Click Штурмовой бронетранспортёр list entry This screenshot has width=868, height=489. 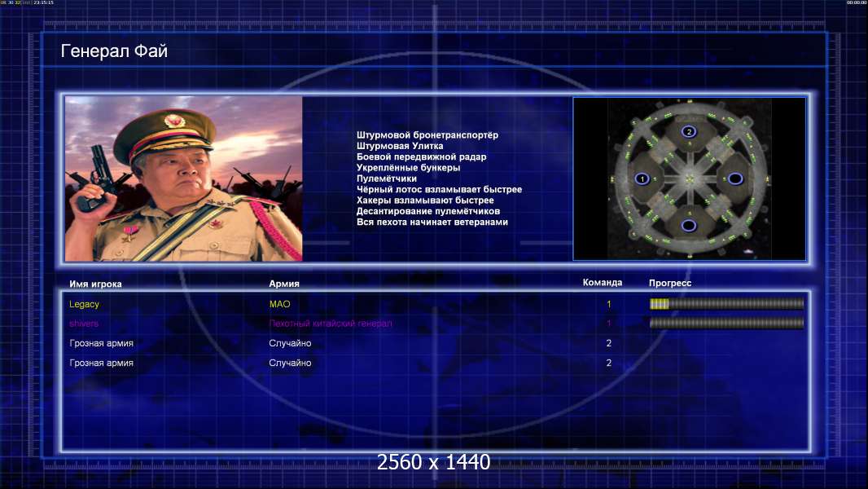coord(427,135)
